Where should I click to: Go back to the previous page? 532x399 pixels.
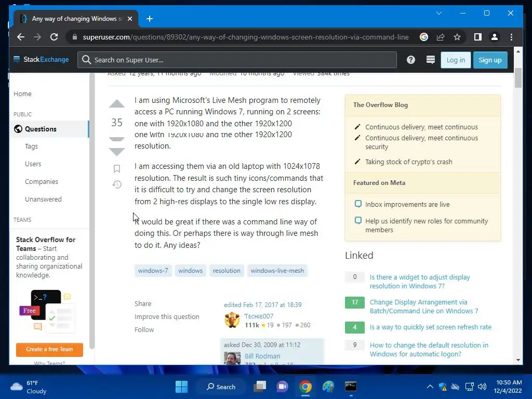click(x=21, y=37)
